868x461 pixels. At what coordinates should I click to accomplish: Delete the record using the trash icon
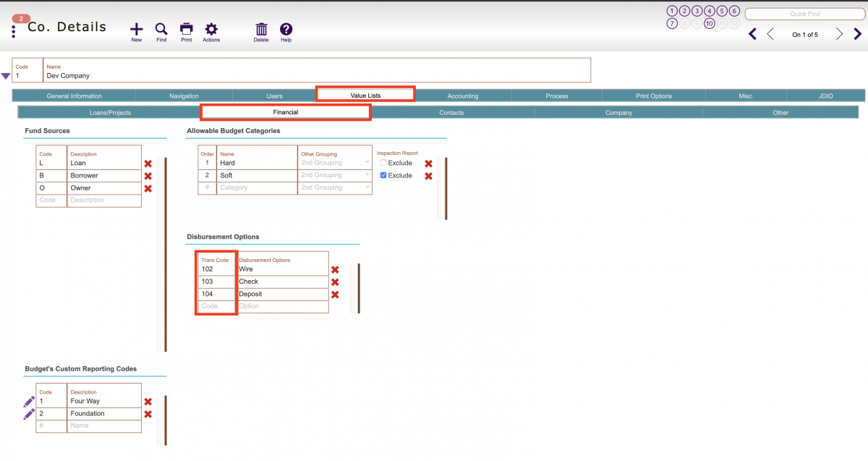coord(261,28)
